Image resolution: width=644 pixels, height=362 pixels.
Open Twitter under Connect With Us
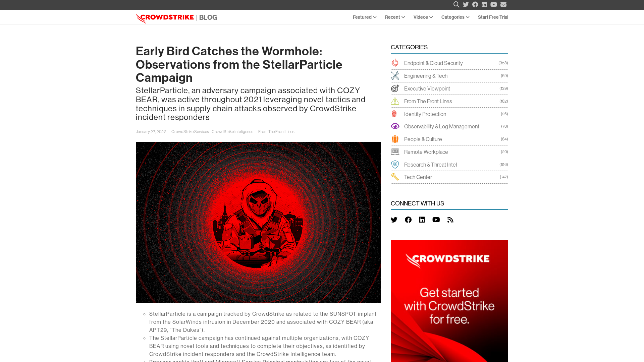coord(394,220)
